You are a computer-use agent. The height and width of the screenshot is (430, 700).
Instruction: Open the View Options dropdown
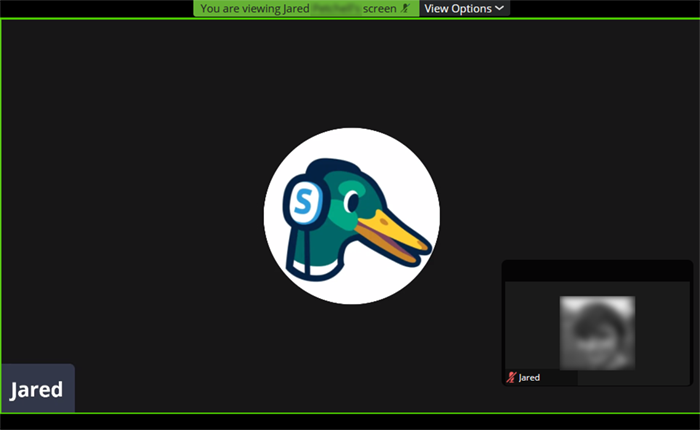464,8
